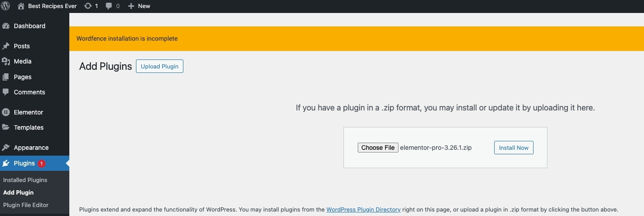Follow the WordPress Plugin Directory link

(363, 209)
